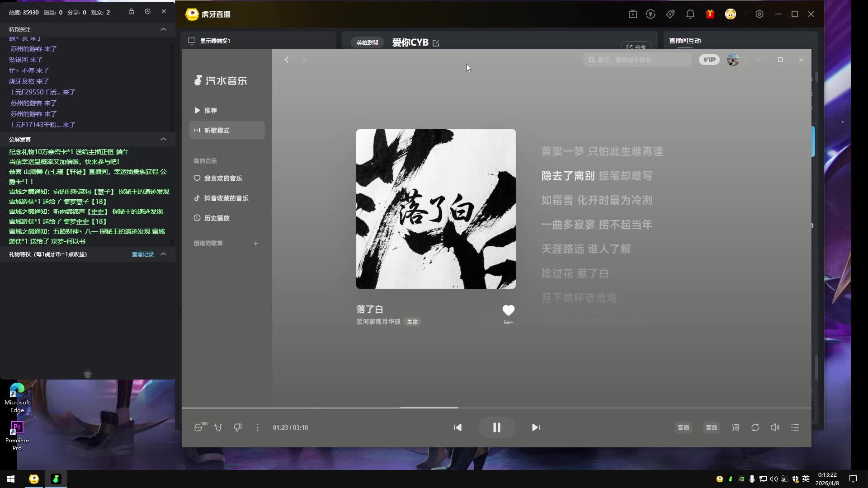Click the volume speaker icon
The width and height of the screenshot is (868, 488).
[x=775, y=427]
